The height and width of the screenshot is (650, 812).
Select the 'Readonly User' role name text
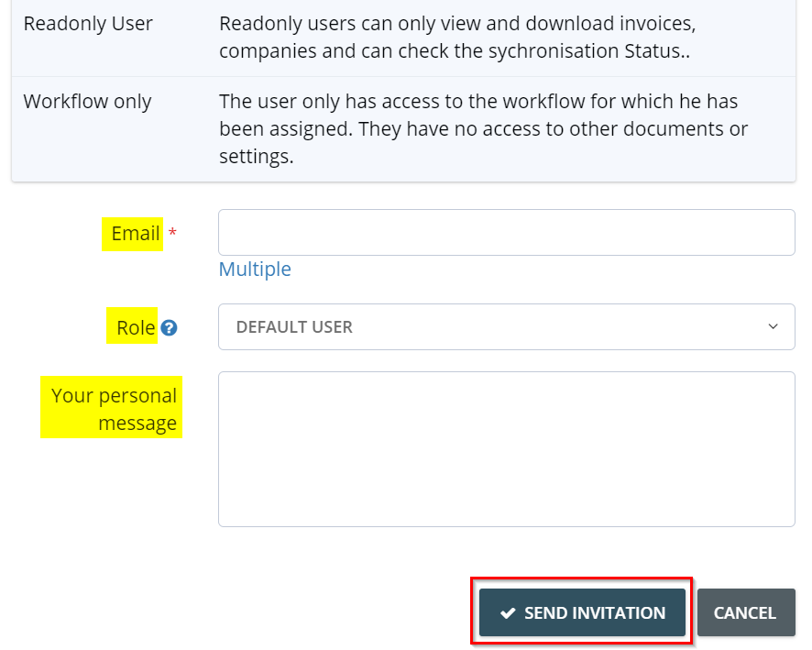pyautogui.click(x=88, y=24)
